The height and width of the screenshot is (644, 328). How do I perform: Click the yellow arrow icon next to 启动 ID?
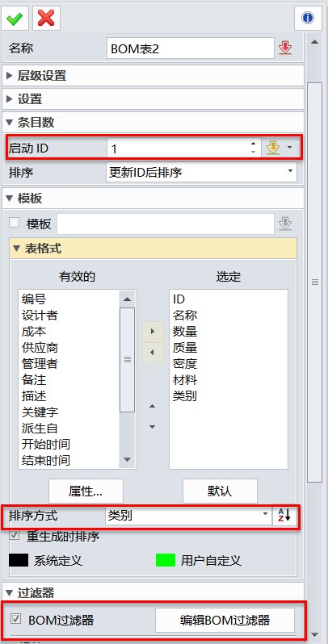(x=273, y=148)
